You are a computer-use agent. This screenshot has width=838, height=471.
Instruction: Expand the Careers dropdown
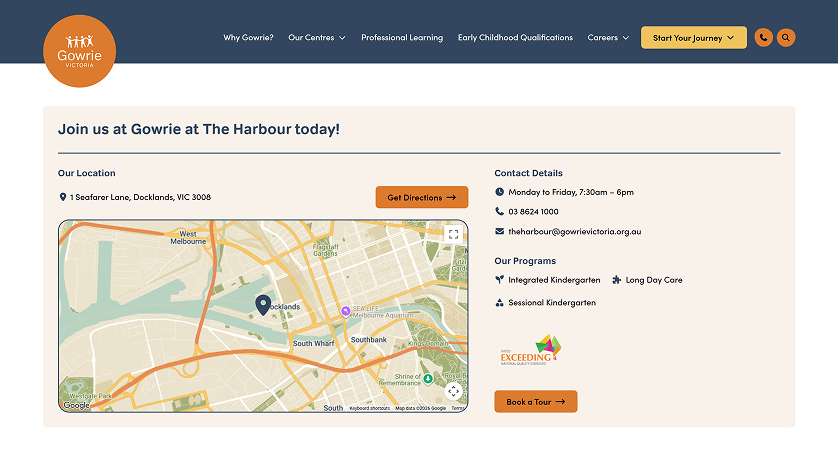point(608,37)
